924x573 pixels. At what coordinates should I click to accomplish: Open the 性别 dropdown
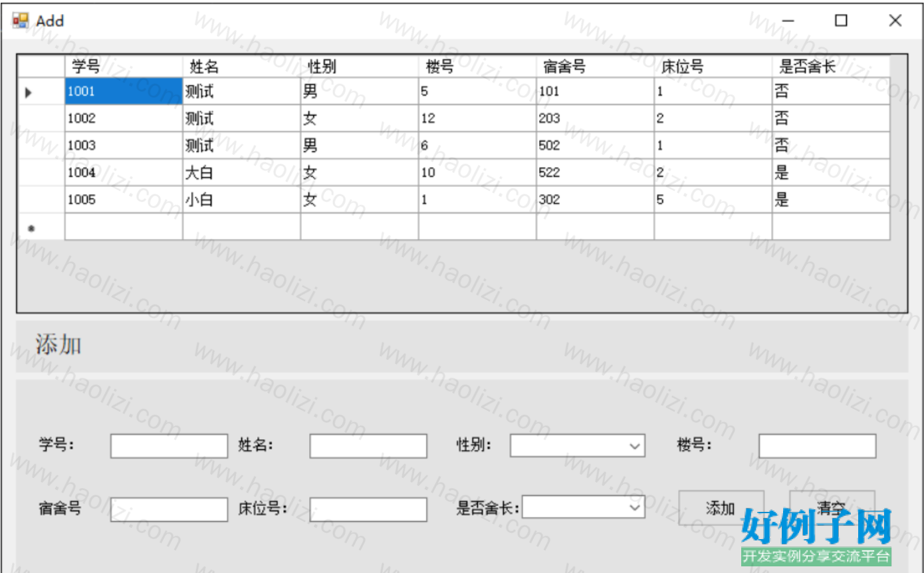(577, 445)
